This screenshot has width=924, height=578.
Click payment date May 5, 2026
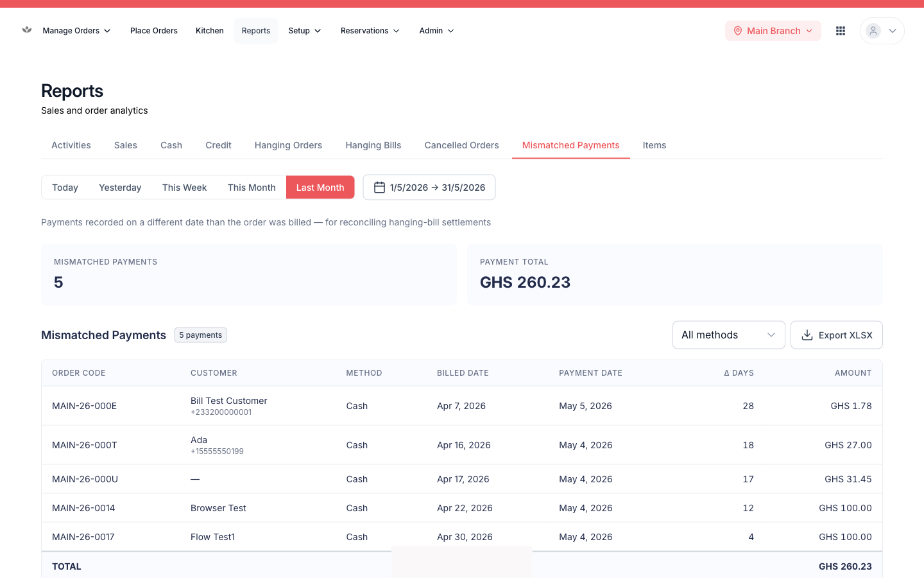(585, 406)
